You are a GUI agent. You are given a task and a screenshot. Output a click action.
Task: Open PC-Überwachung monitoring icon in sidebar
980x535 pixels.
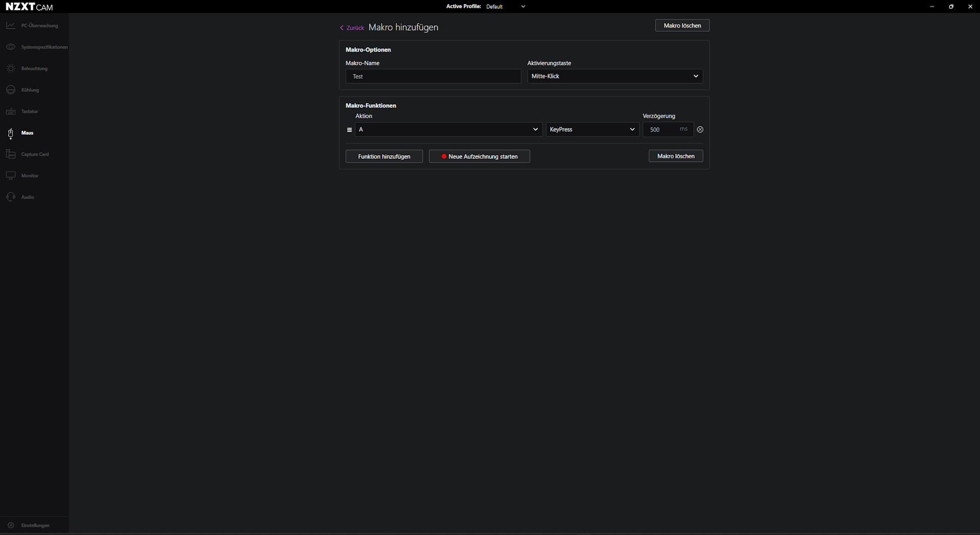pos(11,26)
